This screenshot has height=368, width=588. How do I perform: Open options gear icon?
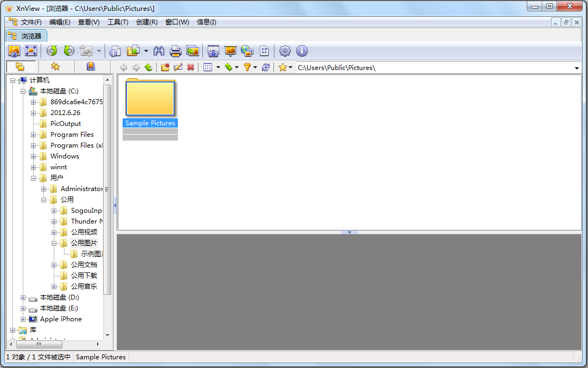point(285,51)
